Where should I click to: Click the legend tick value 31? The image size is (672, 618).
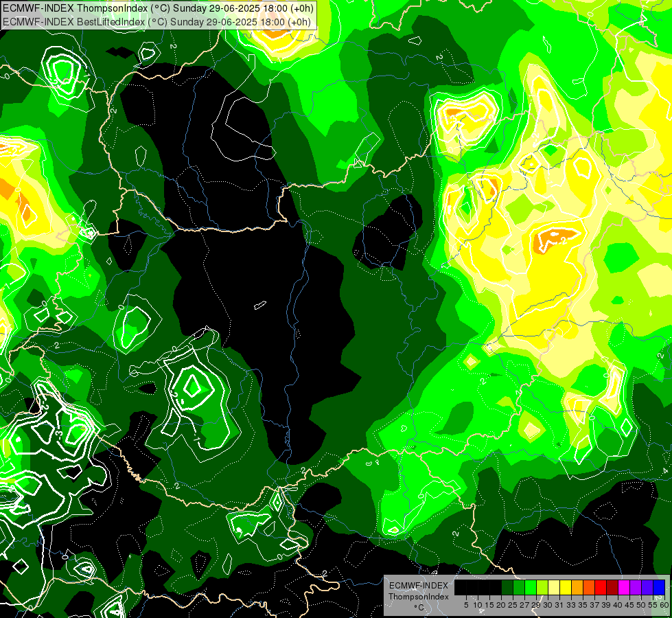pyautogui.click(x=559, y=605)
